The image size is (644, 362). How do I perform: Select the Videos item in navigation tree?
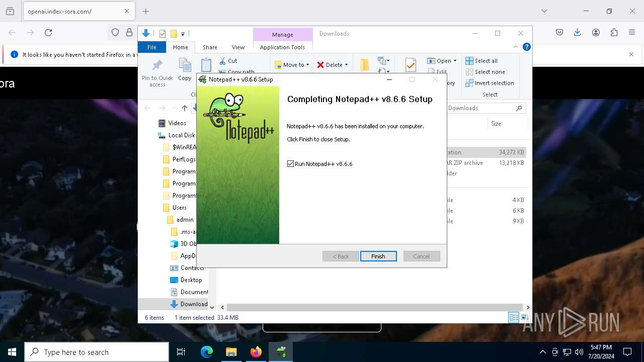(x=172, y=123)
